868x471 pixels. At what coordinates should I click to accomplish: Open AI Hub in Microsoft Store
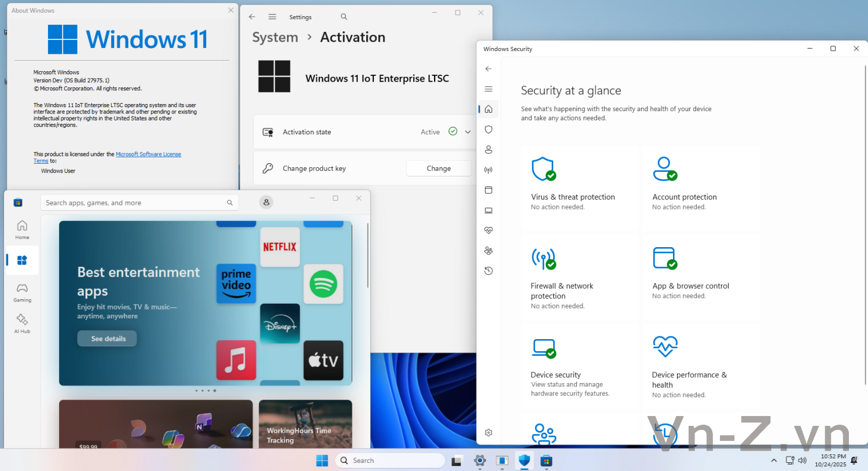[22, 323]
